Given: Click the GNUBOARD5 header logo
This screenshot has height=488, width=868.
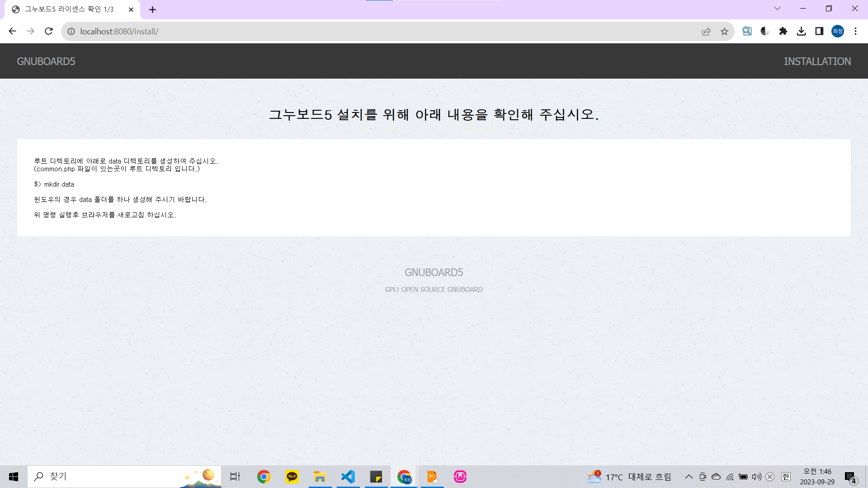Looking at the screenshot, I should click(46, 61).
